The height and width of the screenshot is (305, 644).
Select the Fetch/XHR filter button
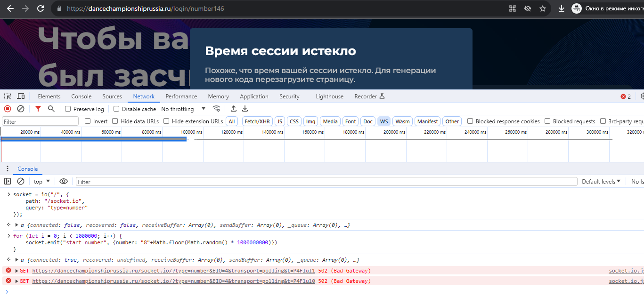(257, 121)
